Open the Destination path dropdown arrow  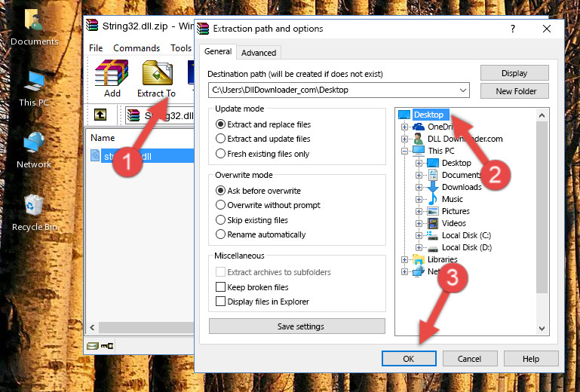463,90
